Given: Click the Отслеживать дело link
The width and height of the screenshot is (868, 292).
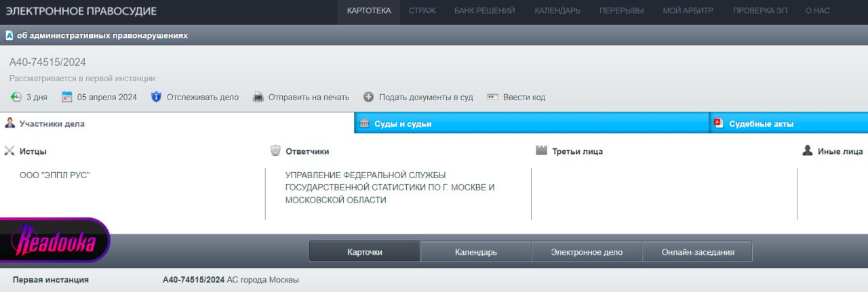Looking at the screenshot, I should (203, 97).
